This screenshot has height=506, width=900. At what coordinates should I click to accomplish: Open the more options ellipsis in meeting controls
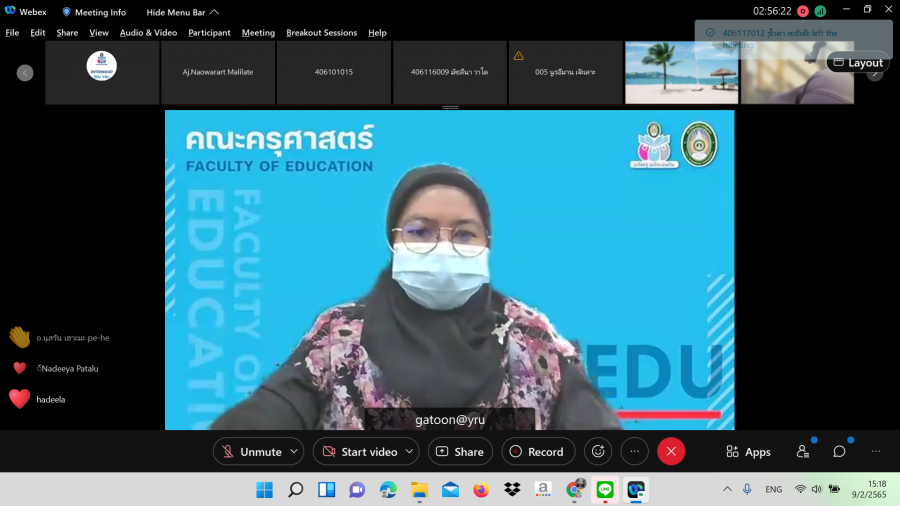click(635, 452)
